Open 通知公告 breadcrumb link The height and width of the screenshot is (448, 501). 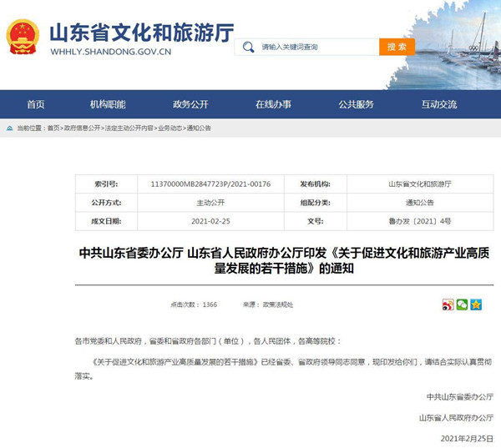(199, 128)
